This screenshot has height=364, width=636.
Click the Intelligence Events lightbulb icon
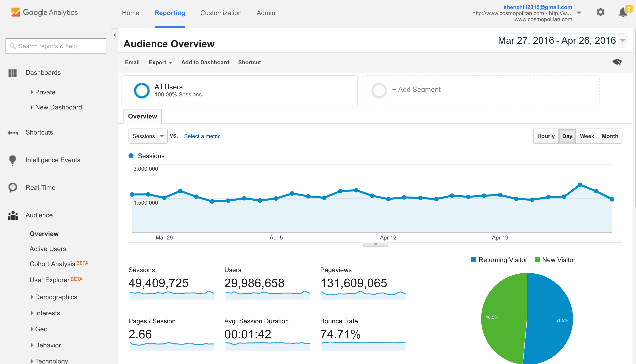[13, 160]
